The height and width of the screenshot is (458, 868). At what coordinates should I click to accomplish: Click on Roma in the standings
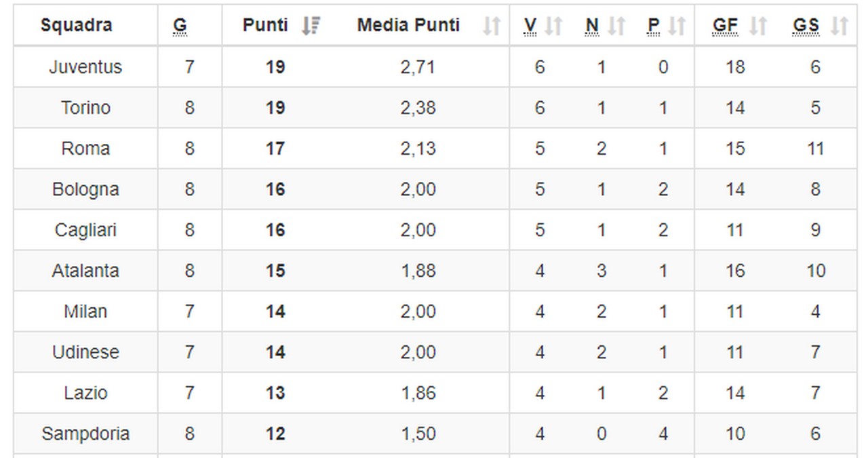[85, 149]
